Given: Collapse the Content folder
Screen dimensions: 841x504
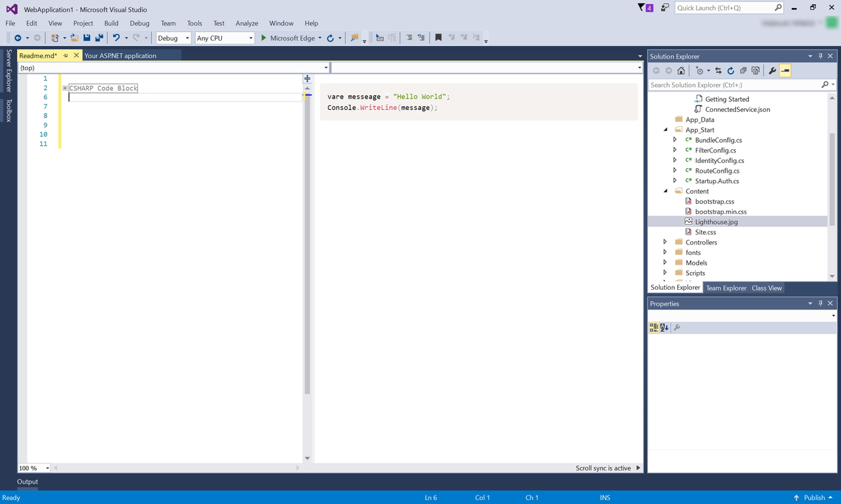Looking at the screenshot, I should coord(666,191).
